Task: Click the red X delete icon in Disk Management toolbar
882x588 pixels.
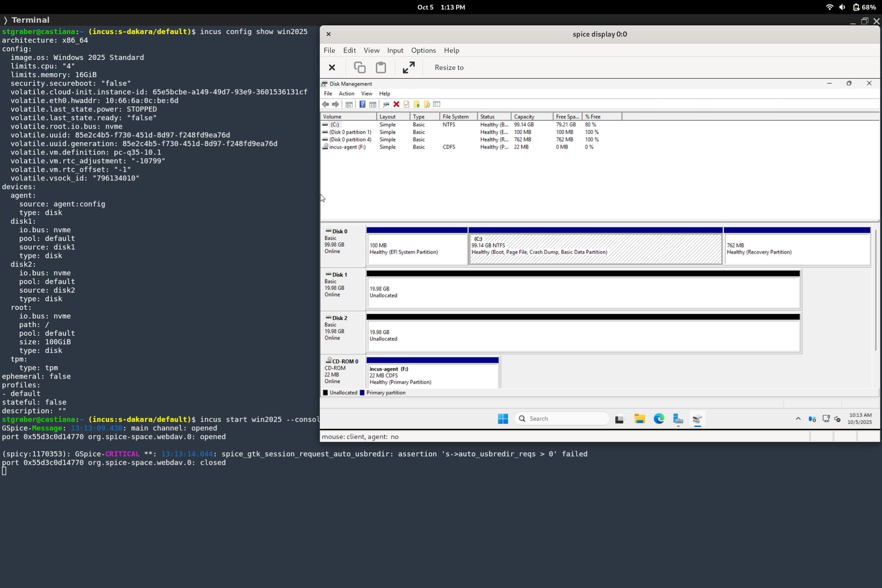Action: (396, 104)
